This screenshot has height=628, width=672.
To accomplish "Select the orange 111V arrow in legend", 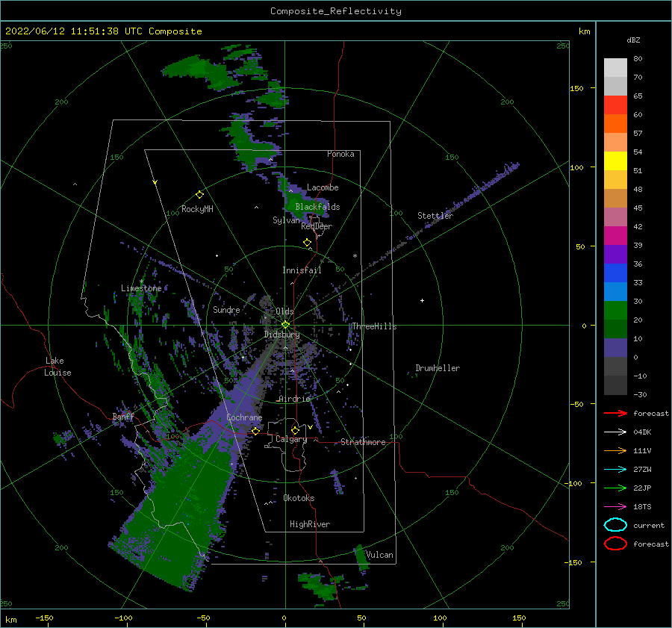I will point(615,450).
